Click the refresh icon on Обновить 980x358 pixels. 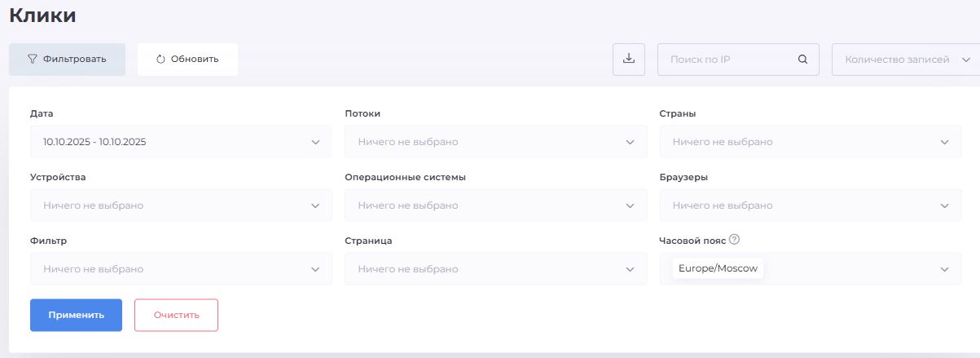coord(160,59)
